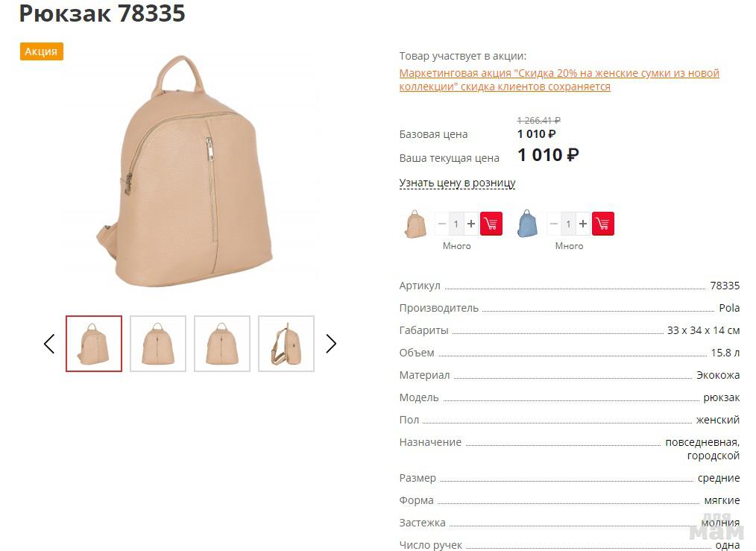756x551 pixels.
Task: Click the orange 'Акция' badge
Action: click(x=42, y=51)
